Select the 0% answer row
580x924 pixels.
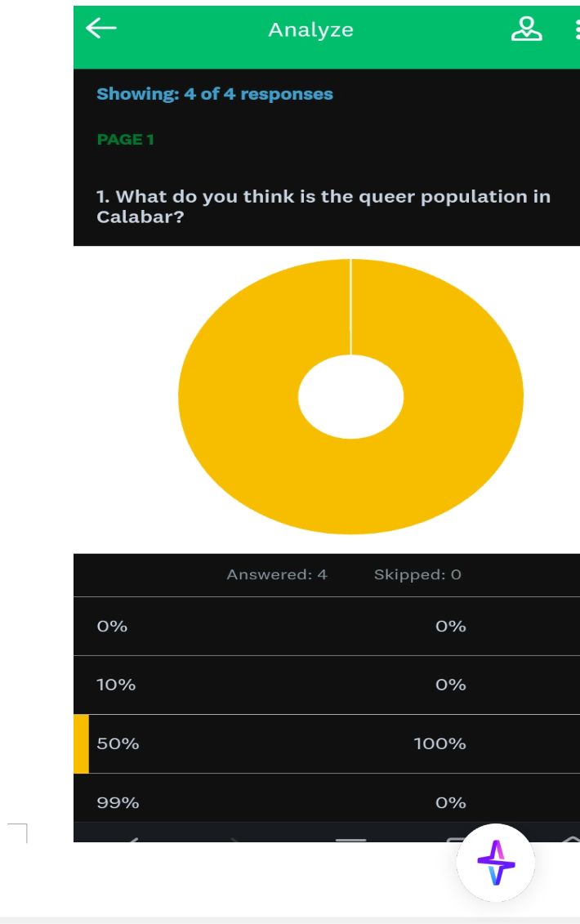coord(327,627)
